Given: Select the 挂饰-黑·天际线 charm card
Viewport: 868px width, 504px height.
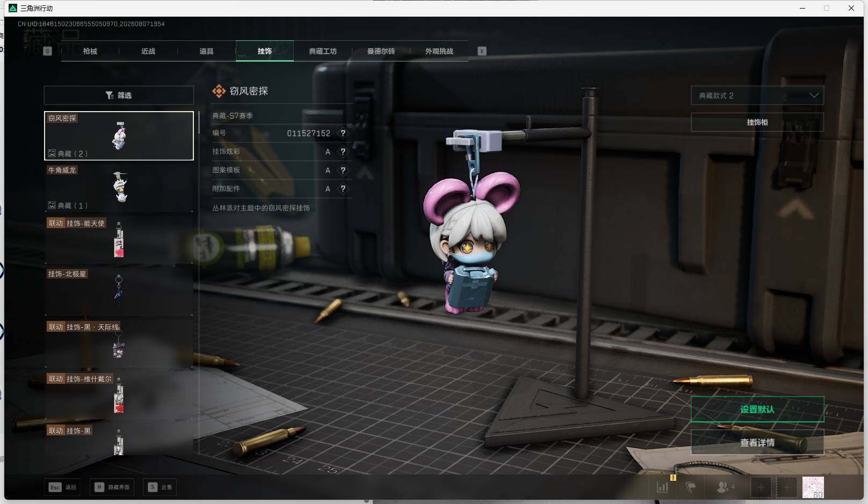Looking at the screenshot, I should 119,344.
